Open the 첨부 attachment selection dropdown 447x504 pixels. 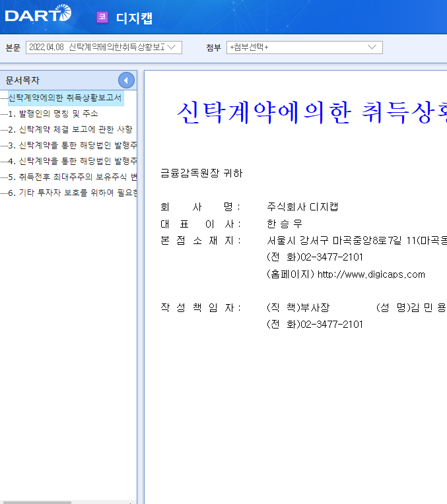304,47
